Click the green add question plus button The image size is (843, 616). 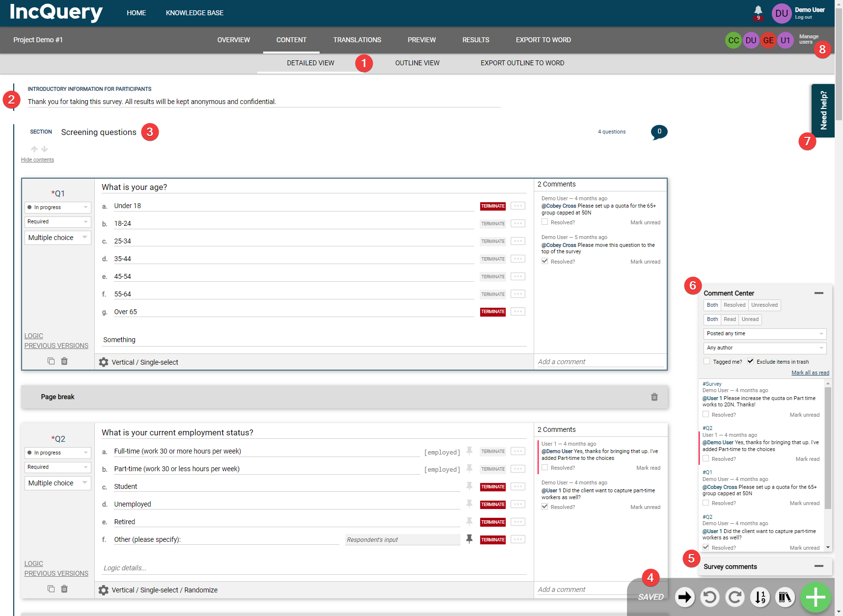(x=816, y=597)
